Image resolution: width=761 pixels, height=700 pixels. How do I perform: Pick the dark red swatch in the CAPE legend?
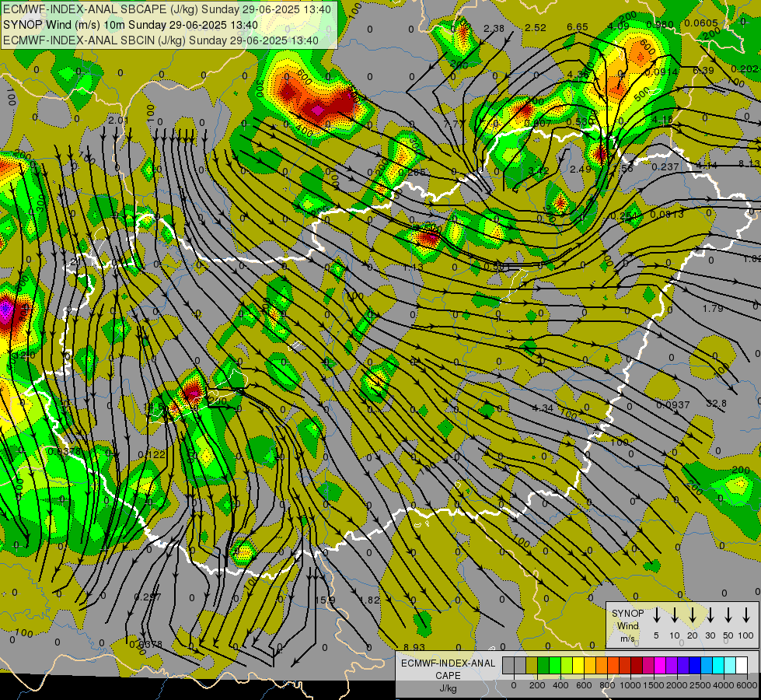pos(637,665)
